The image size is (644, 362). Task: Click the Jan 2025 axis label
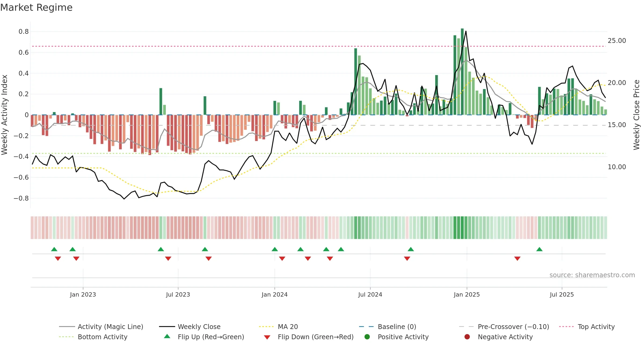(467, 294)
